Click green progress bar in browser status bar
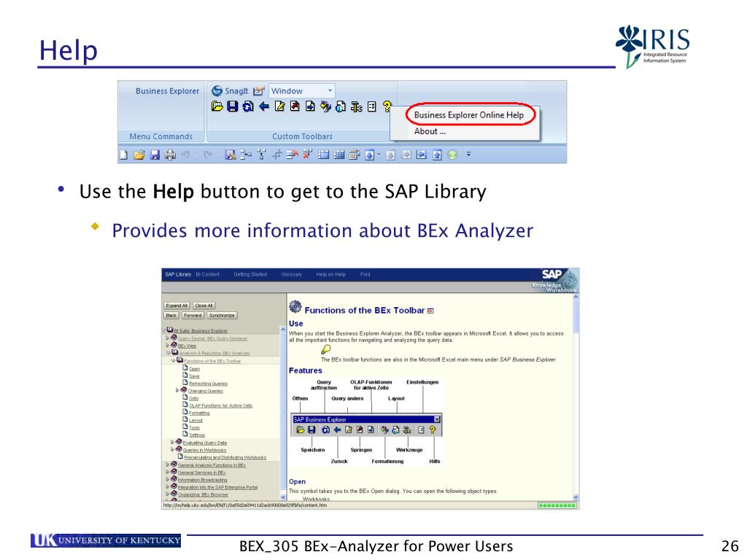The image size is (747, 560). [557, 505]
